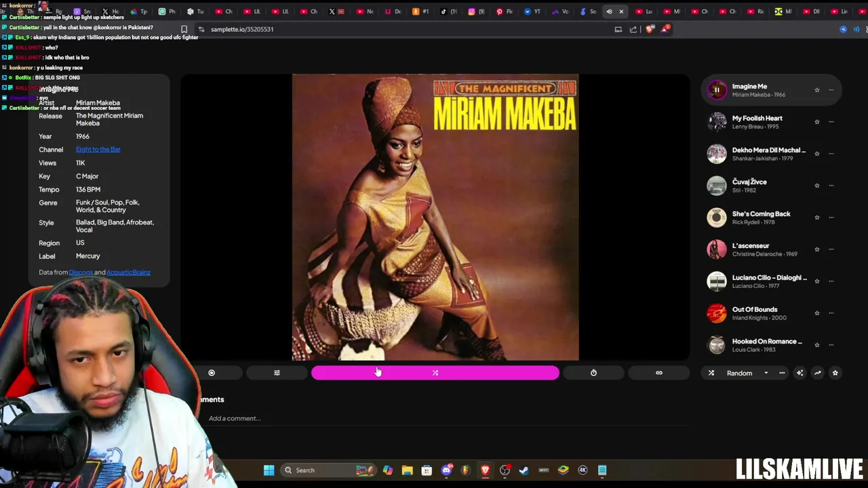
Task: Expand the Random mode dropdown arrow
Action: point(766,373)
